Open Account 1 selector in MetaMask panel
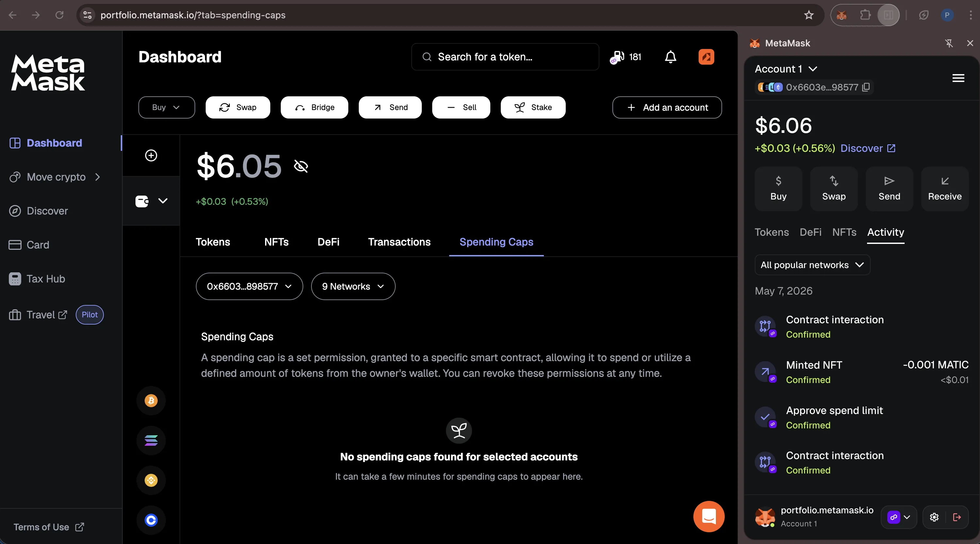The width and height of the screenshot is (980, 544). click(786, 69)
